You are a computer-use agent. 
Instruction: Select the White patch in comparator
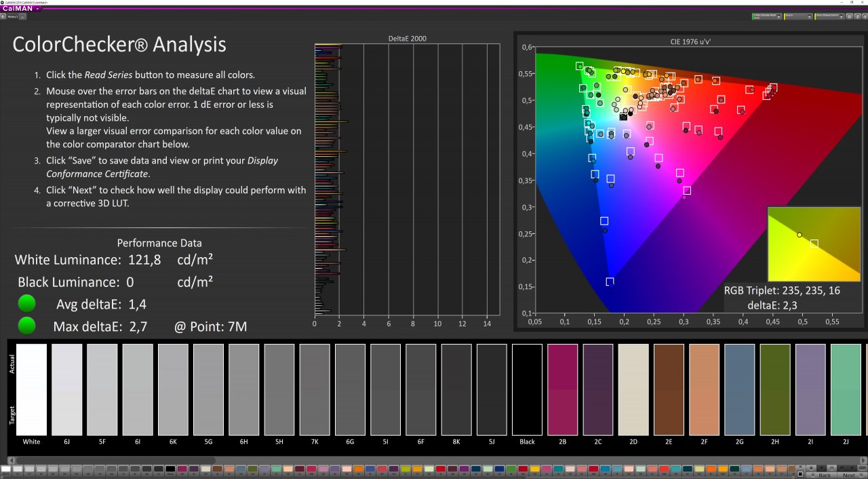(x=31, y=389)
